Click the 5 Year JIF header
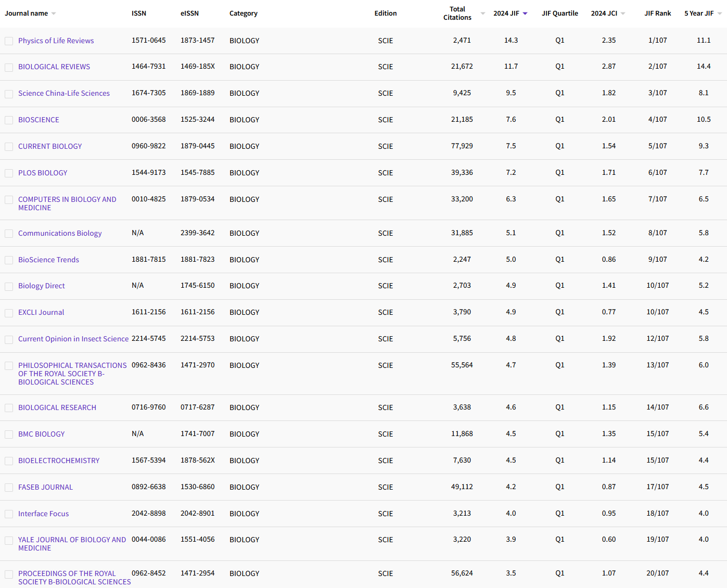This screenshot has width=727, height=588. pyautogui.click(x=699, y=14)
